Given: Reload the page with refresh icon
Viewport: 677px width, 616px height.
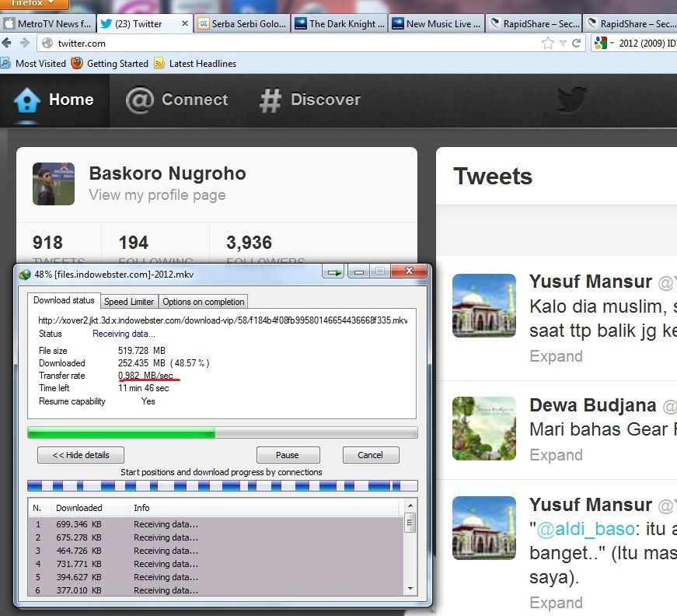Looking at the screenshot, I should tap(576, 43).
